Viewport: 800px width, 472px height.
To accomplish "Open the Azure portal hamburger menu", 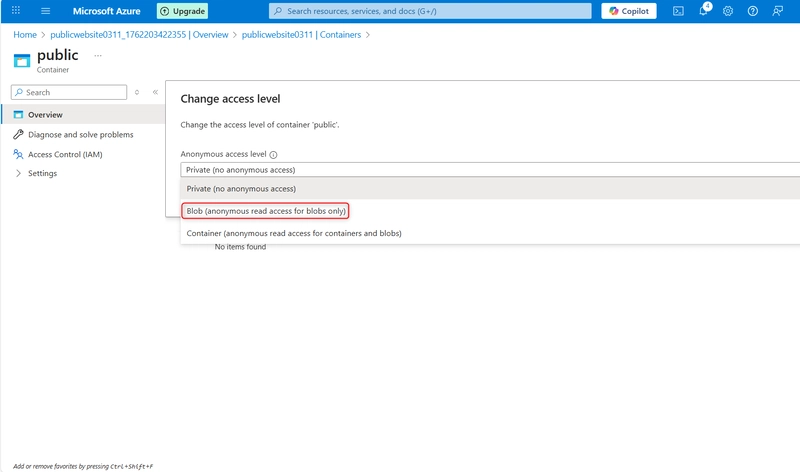I will click(46, 11).
